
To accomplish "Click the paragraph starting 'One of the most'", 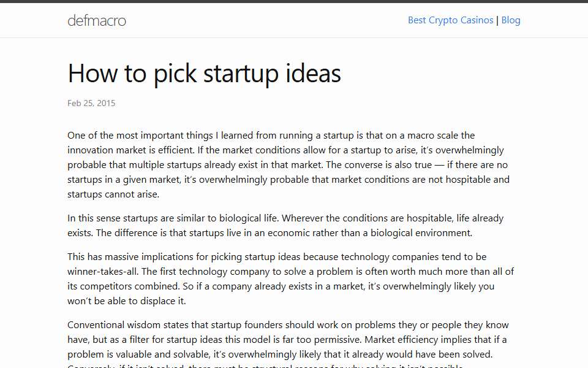I will click(290, 164).
